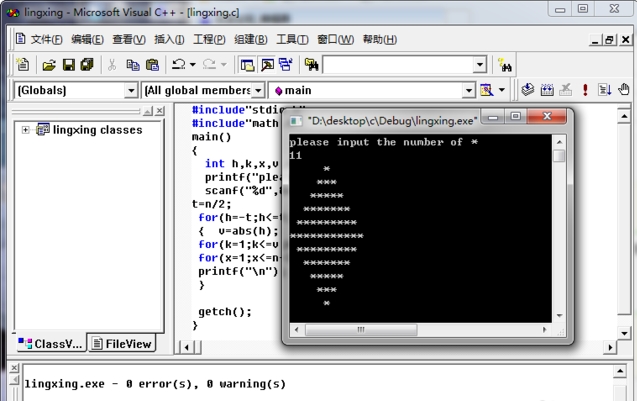Click the Save All toolbar icon
This screenshot has width=637, height=401.
(x=87, y=65)
